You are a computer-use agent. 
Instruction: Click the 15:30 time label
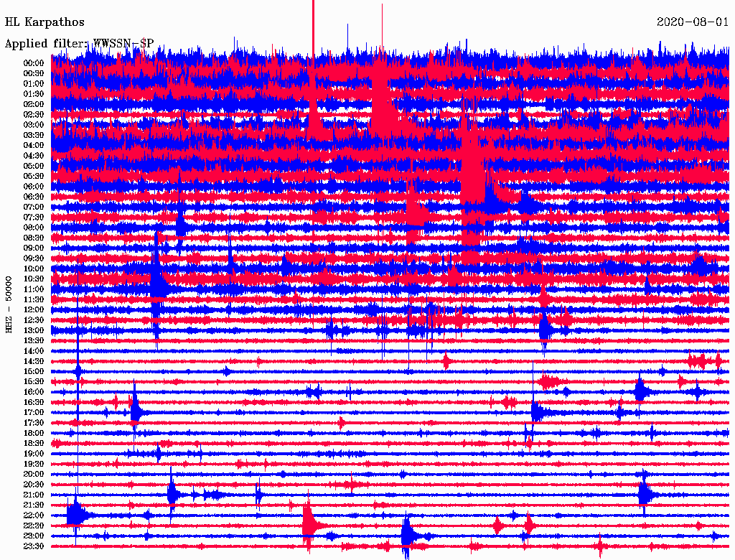pos(34,382)
